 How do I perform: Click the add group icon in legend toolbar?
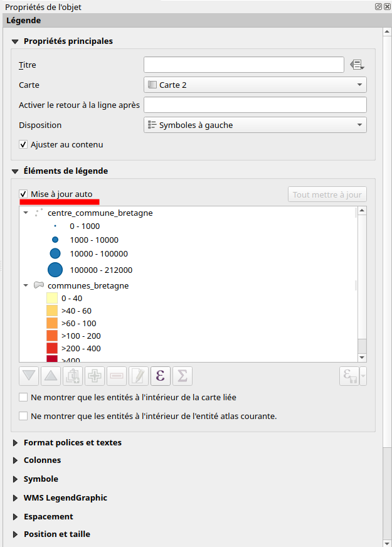(x=73, y=376)
